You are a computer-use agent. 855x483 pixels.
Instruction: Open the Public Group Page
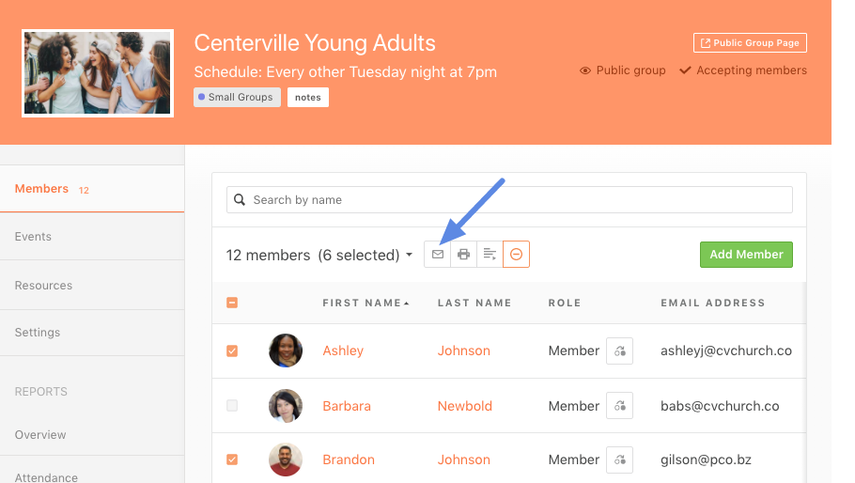(750, 43)
